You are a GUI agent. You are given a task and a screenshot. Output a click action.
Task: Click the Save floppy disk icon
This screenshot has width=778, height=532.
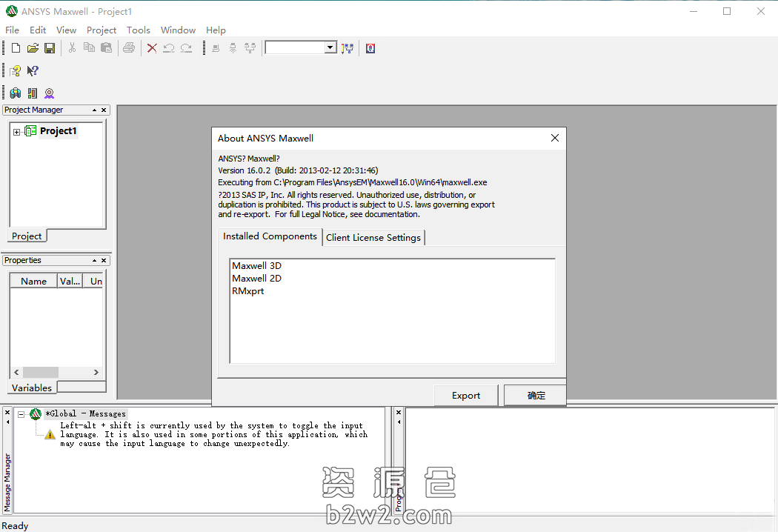50,48
